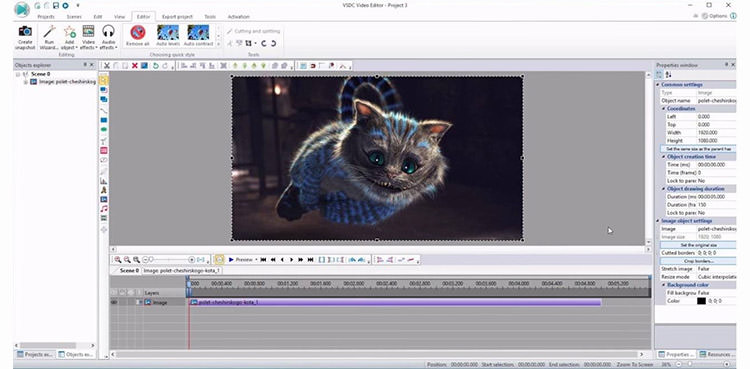
Task: Click the Create snapshot camera icon
Action: coord(25,31)
